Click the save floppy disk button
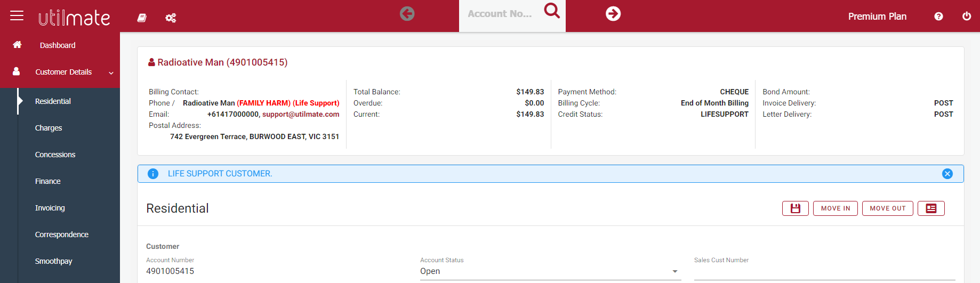The width and height of the screenshot is (980, 283). (x=795, y=208)
